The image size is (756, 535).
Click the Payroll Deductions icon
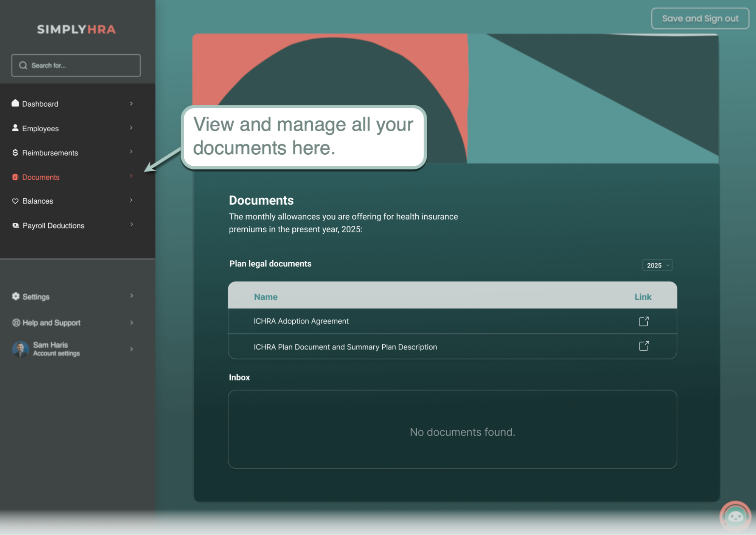pyautogui.click(x=16, y=226)
